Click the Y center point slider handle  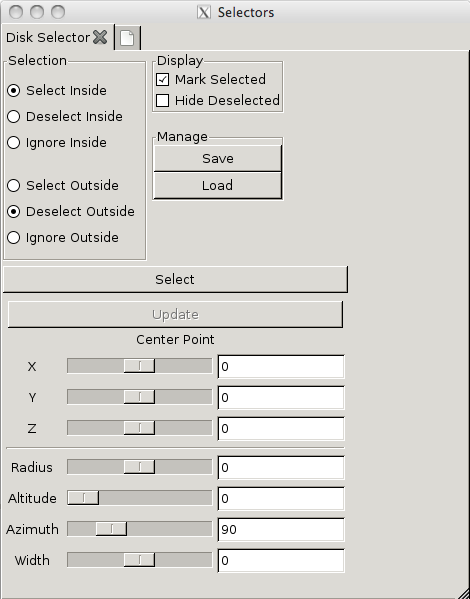(x=139, y=397)
